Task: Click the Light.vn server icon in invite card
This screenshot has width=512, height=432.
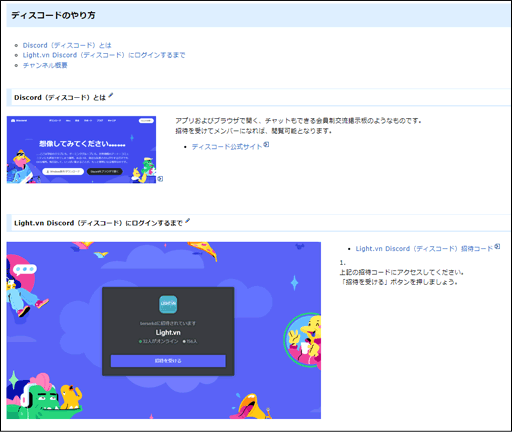Action: pos(168,304)
